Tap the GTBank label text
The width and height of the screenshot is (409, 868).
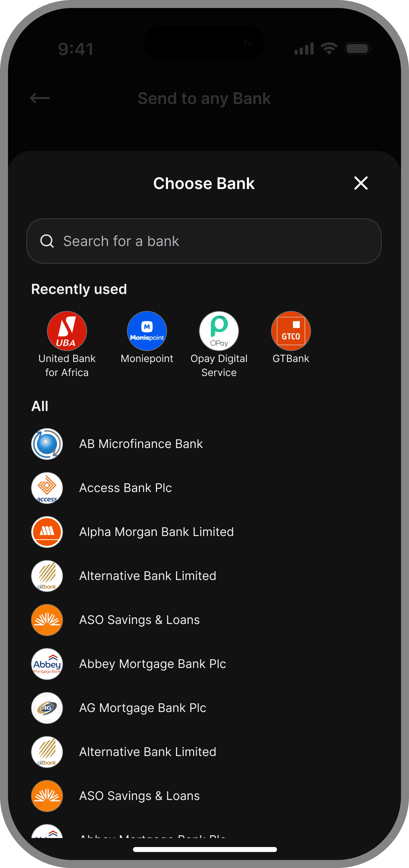click(291, 359)
